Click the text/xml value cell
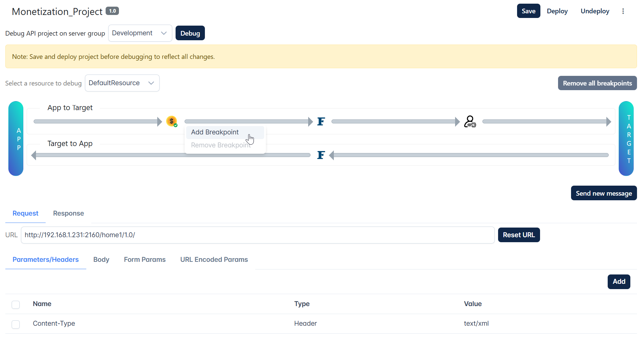The height and width of the screenshot is (342, 644). coord(476,323)
